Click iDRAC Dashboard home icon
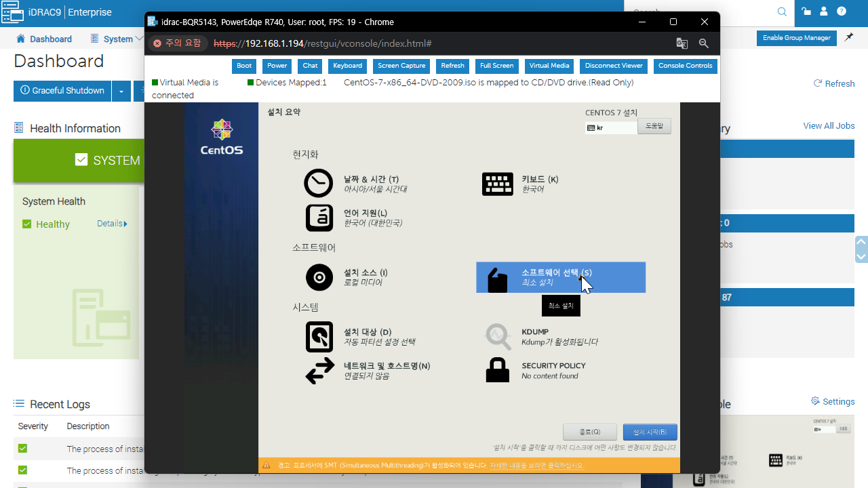 tap(20, 39)
